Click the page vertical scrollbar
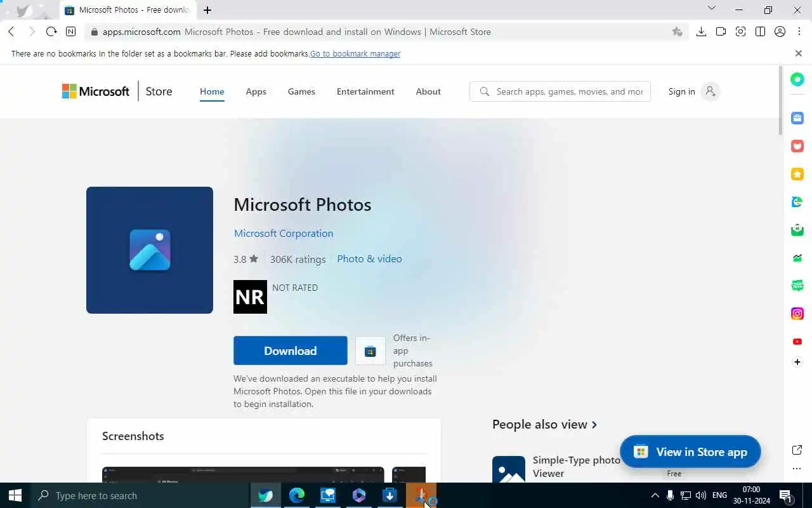This screenshot has width=812, height=508. point(780,100)
